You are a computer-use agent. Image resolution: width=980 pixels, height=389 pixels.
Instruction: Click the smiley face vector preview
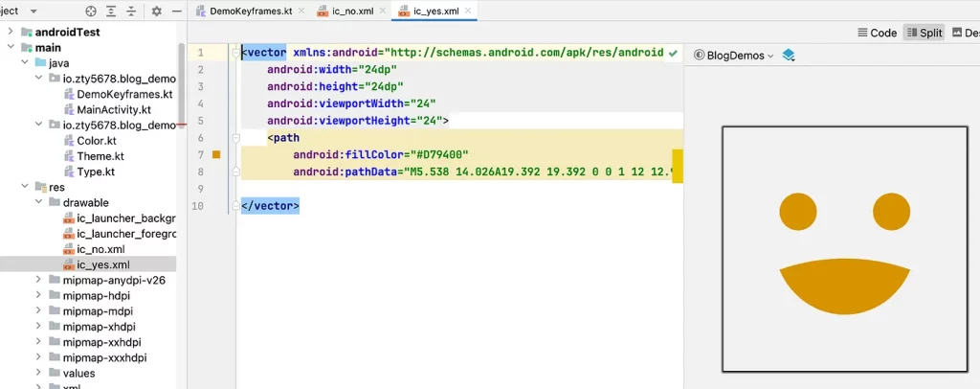pyautogui.click(x=844, y=249)
